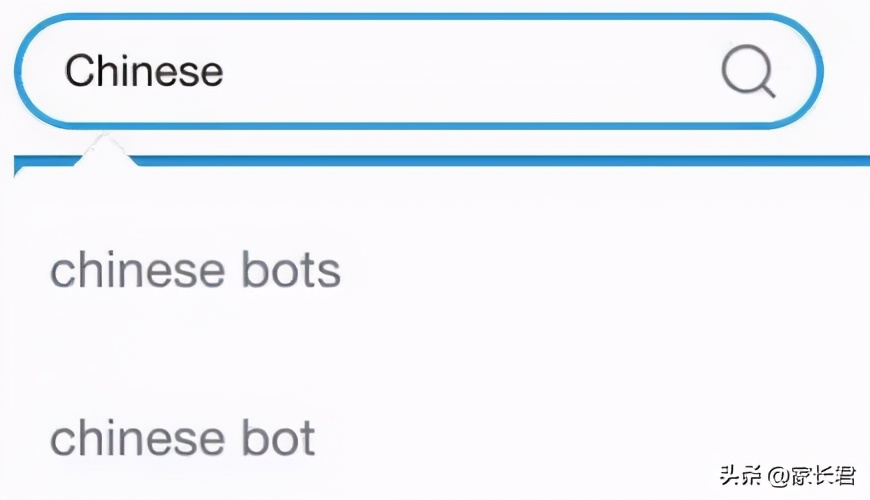Viewport: 870px width, 500px height.
Task: Click the "头条" logo text in watermark
Action: pyautogui.click(x=741, y=476)
